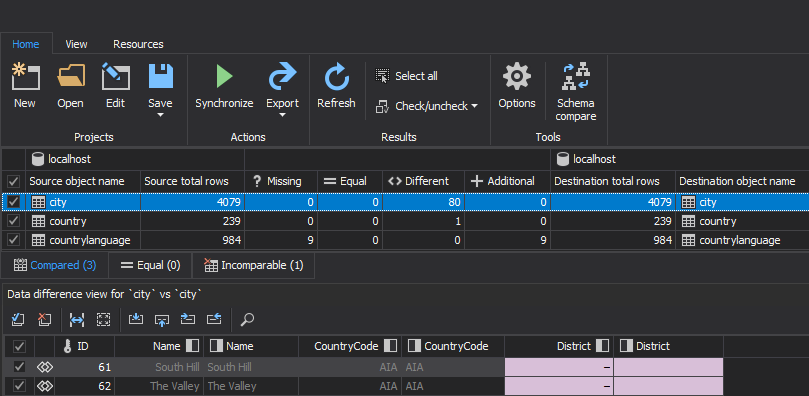Image resolution: width=809 pixels, height=396 pixels.
Task: Show the Equal (0) tab
Action: [150, 266]
